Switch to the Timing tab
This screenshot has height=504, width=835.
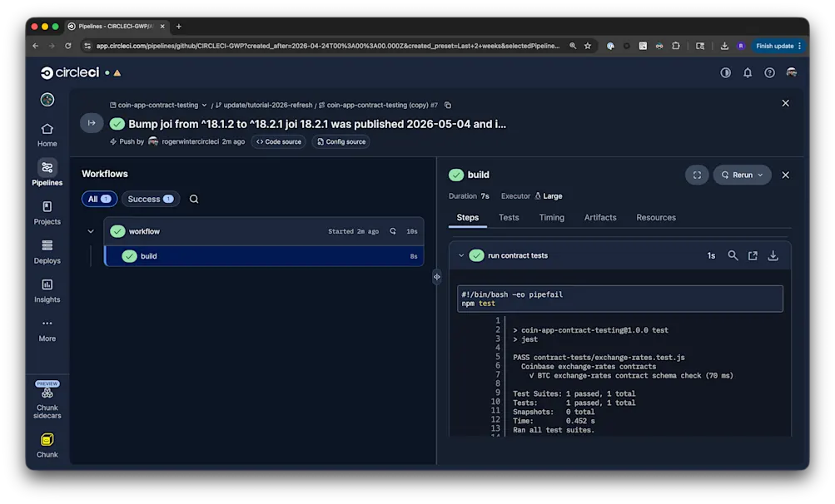[552, 218]
